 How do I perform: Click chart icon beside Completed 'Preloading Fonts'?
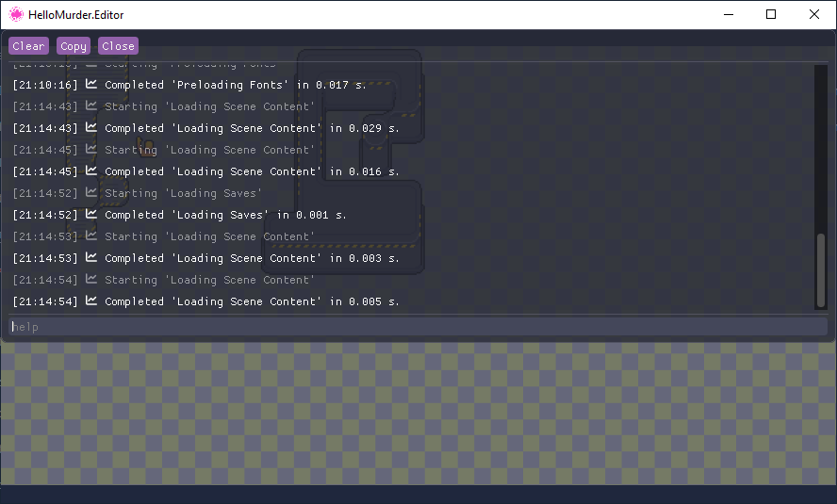tap(91, 85)
